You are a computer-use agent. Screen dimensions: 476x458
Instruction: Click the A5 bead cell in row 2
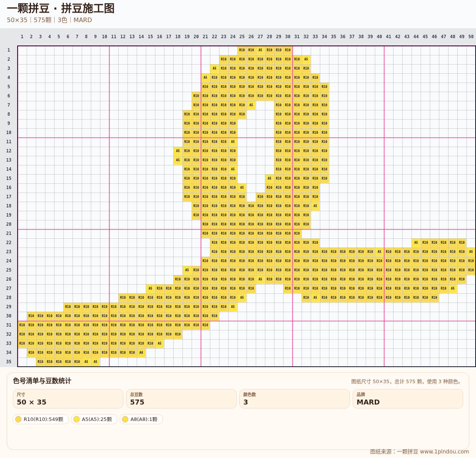tap(306, 59)
